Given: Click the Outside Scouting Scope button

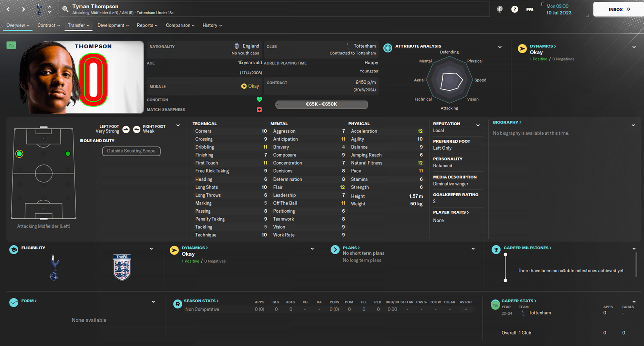Looking at the screenshot, I should (x=131, y=151).
